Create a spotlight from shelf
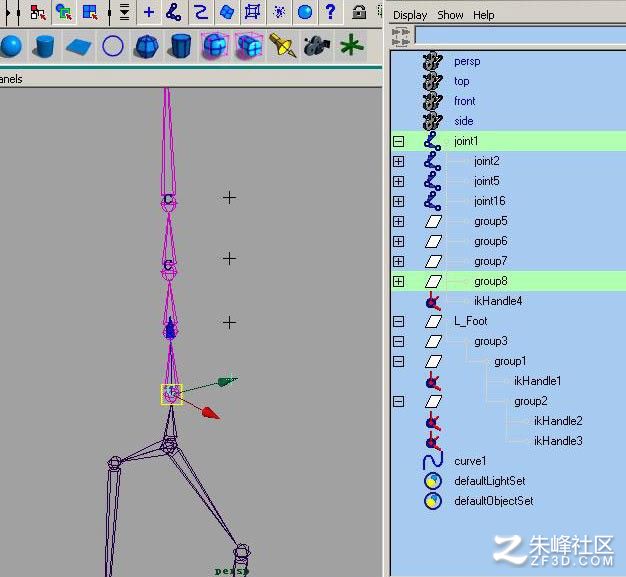This screenshot has height=577, width=626. coord(283,46)
